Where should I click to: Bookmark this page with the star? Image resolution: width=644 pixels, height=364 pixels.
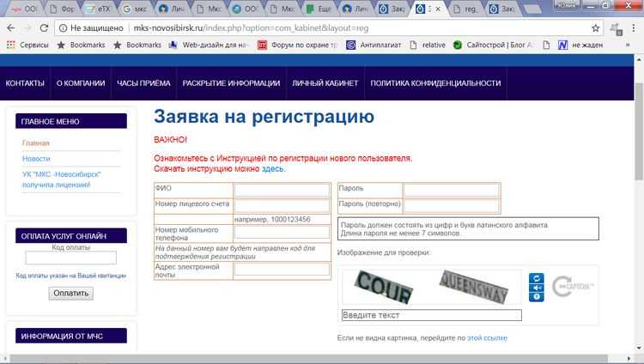pos(596,28)
